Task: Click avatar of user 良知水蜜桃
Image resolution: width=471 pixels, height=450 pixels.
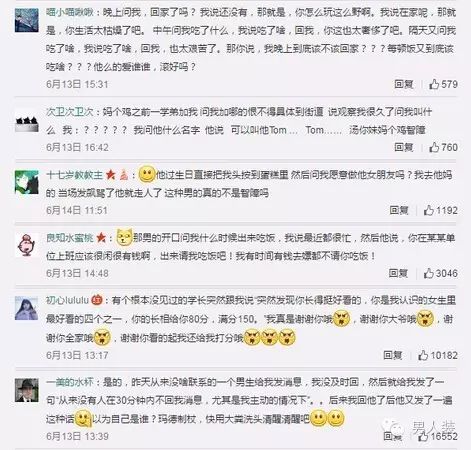Action: tap(27, 245)
